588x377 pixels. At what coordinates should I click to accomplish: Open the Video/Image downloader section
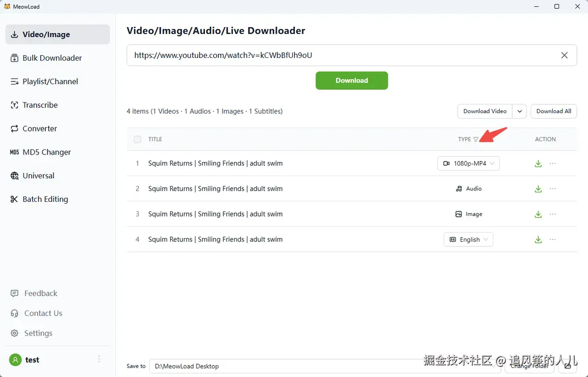(x=57, y=34)
